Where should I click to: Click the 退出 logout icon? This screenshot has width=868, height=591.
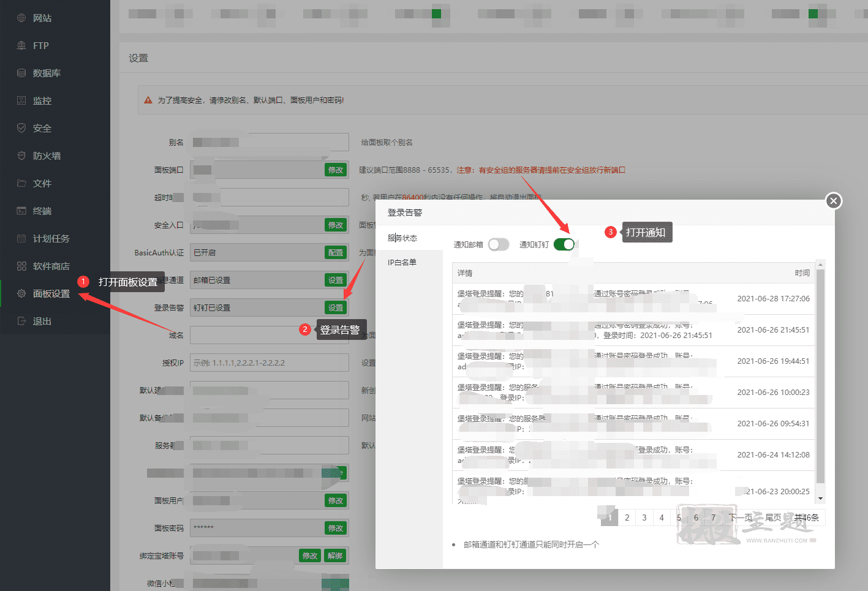[21, 321]
